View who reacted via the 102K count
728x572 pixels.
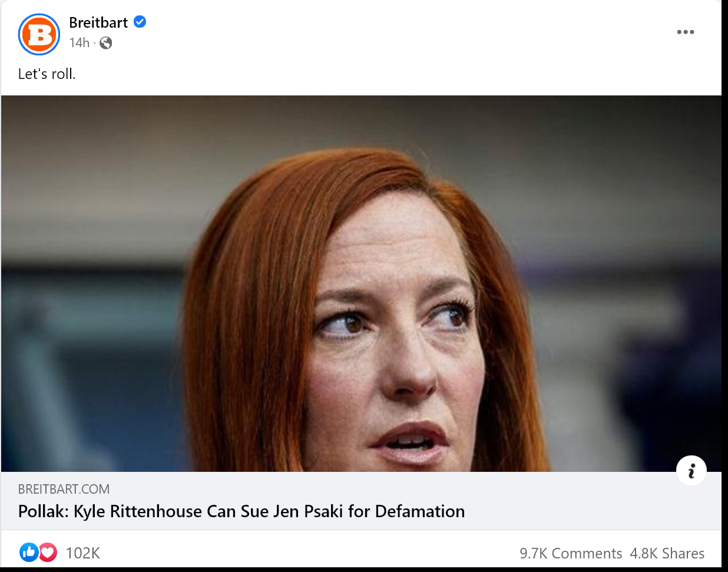click(83, 553)
